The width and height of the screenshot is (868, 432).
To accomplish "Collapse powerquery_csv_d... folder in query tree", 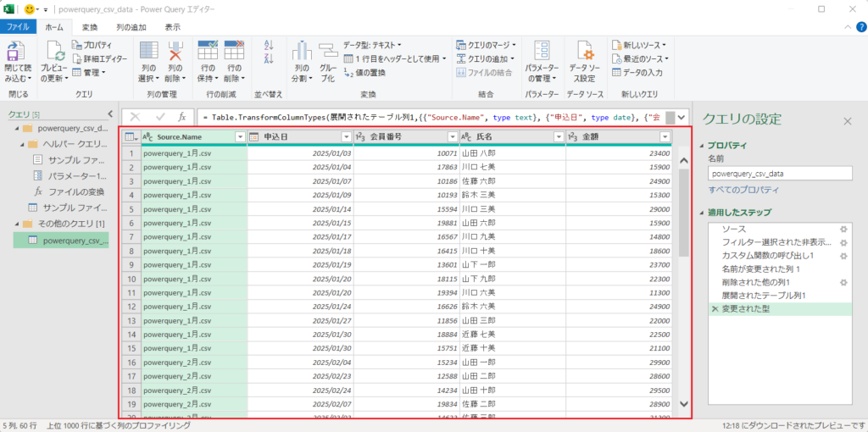I will [17, 128].
